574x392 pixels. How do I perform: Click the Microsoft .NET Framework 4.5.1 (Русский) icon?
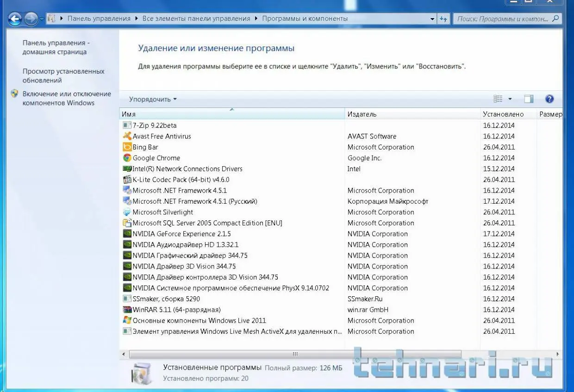(x=127, y=201)
